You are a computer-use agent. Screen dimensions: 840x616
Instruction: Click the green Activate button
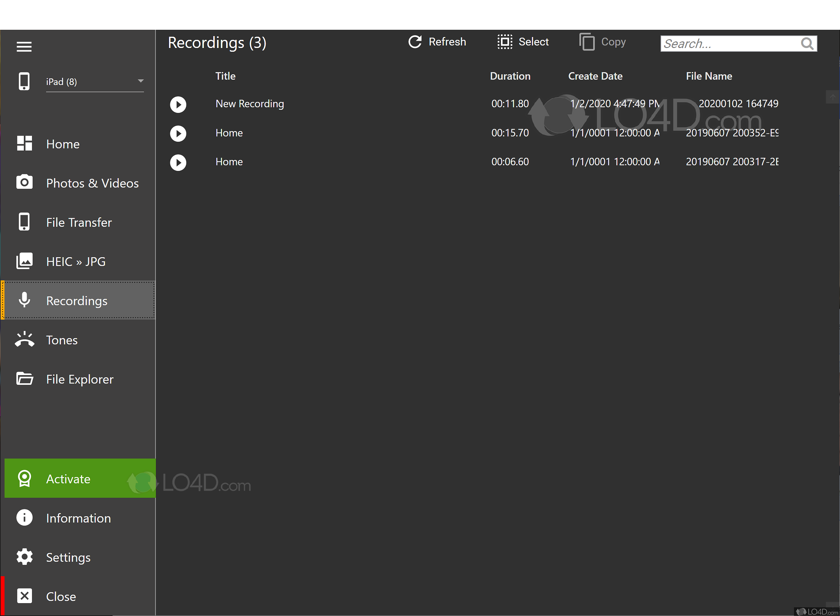point(68,479)
